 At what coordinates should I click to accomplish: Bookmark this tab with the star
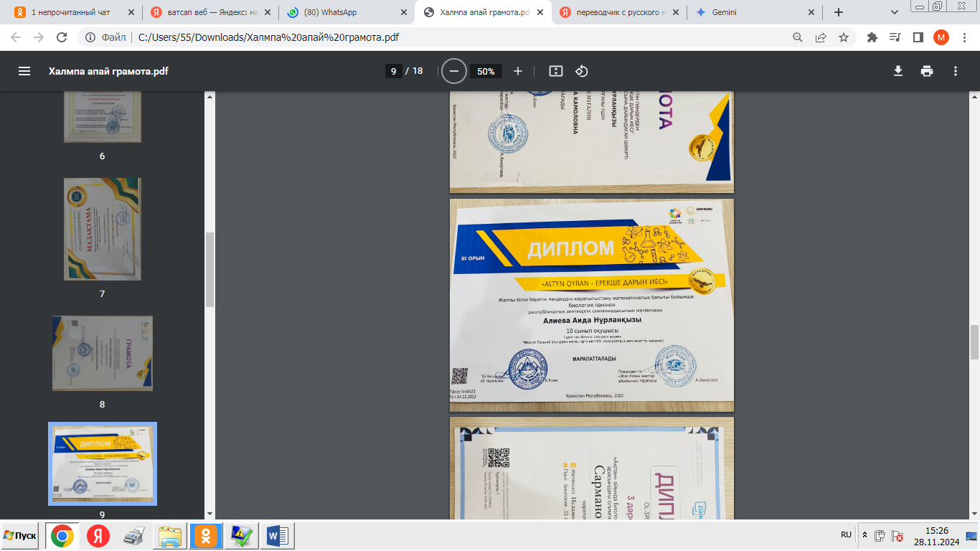(844, 37)
